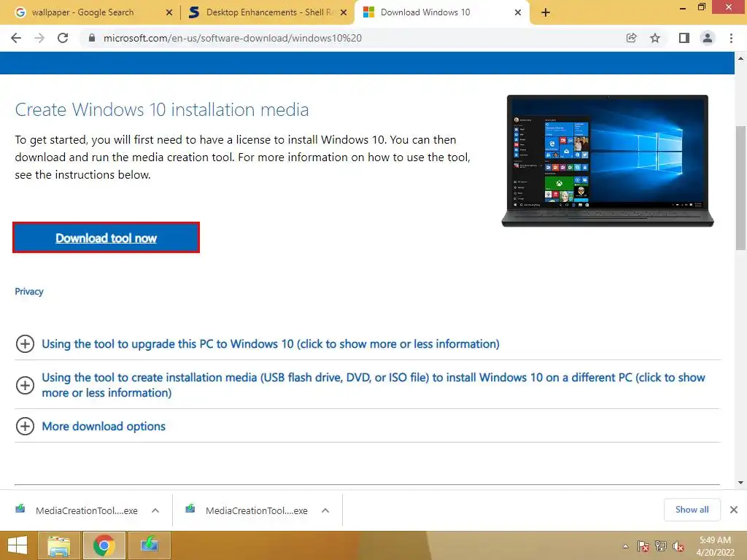Click the 'Create Windows 10 installation media' heading
747x560 pixels.
tap(161, 109)
